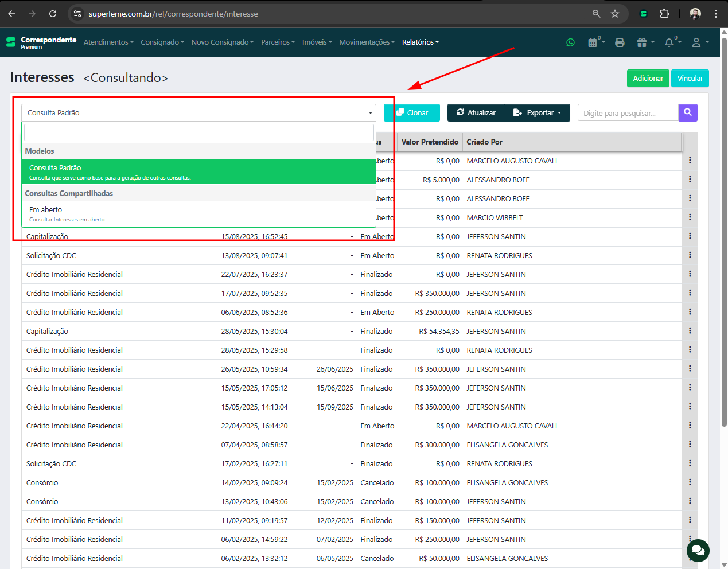Open the calendar icon in navbar

(x=593, y=42)
